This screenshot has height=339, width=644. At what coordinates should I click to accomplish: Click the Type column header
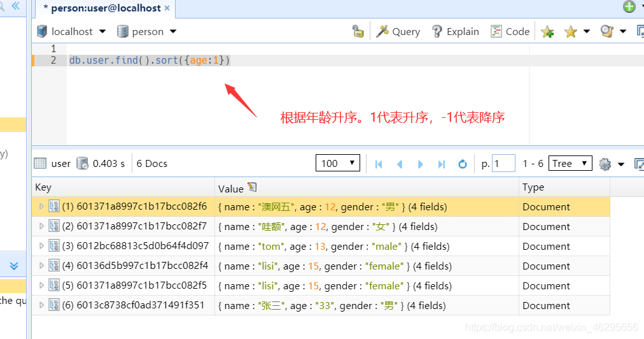point(564,187)
